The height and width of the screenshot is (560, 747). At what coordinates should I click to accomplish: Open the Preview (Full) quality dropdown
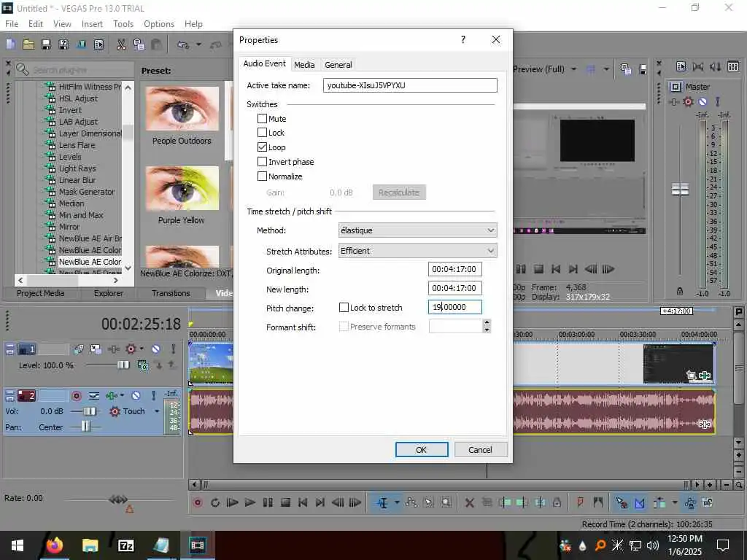point(574,69)
